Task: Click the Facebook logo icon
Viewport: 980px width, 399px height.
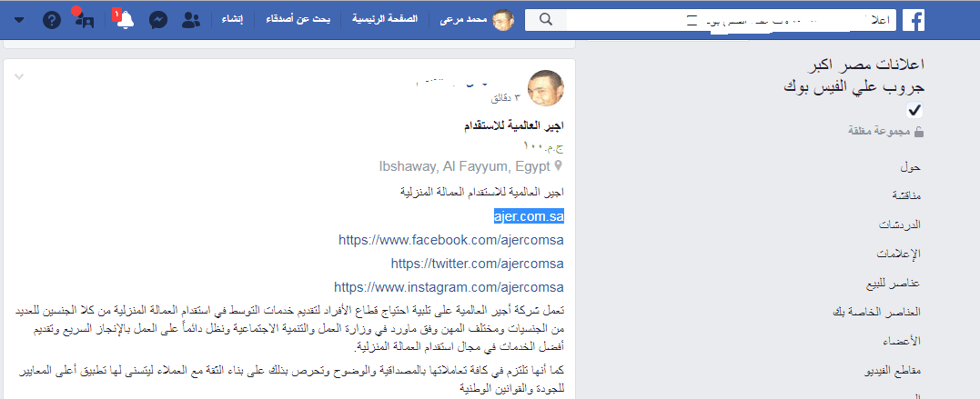Action: [x=914, y=20]
